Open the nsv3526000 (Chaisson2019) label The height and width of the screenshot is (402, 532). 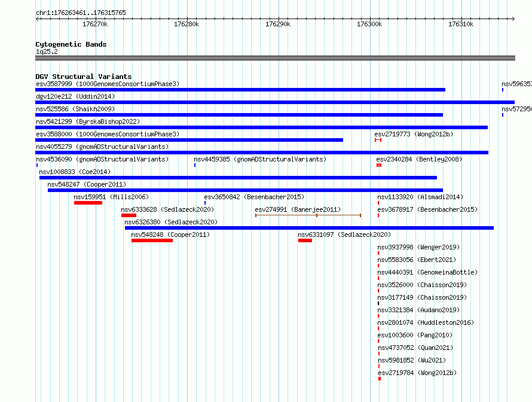coord(422,285)
